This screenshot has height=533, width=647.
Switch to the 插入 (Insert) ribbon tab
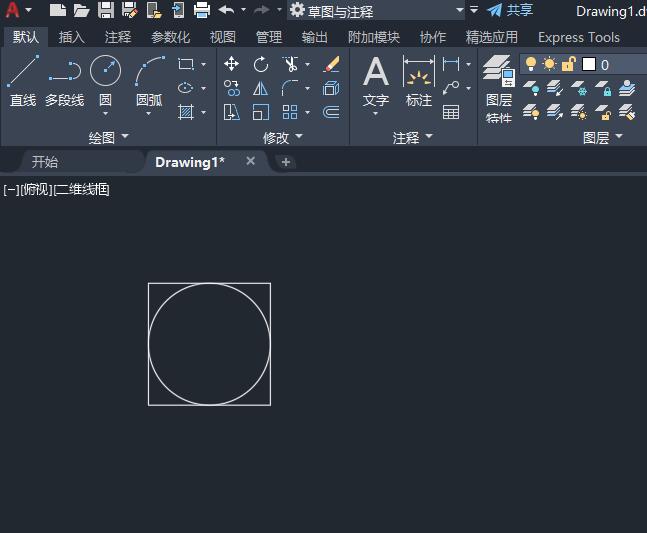click(x=72, y=37)
